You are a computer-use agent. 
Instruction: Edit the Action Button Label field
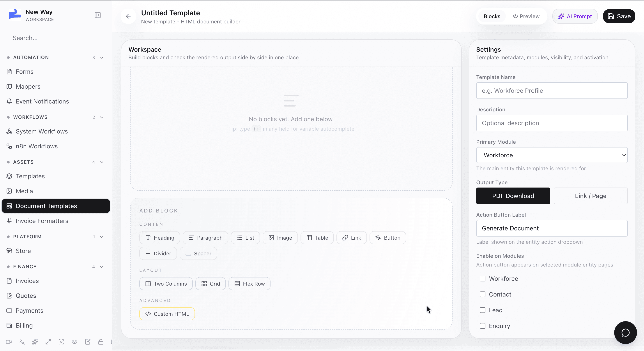click(552, 228)
